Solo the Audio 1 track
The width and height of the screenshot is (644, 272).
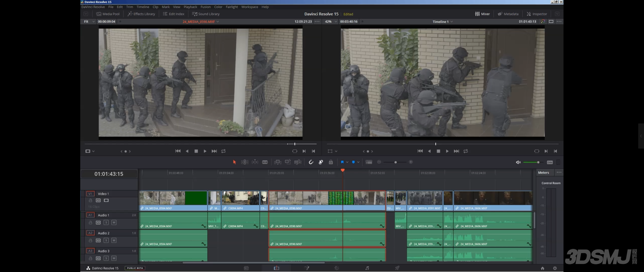[x=106, y=222]
